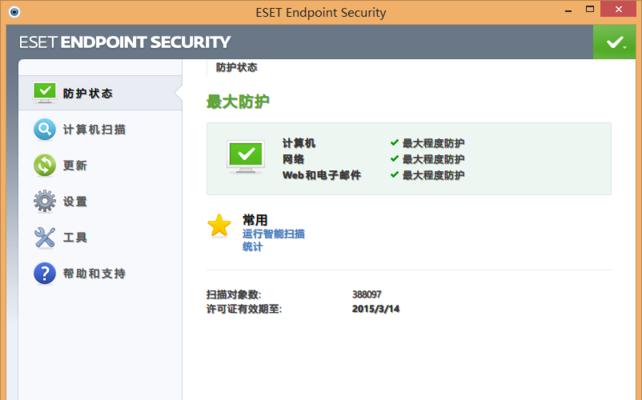Screen dimensions: 642x400
Task: Click the yellow star icon beside 常用
Action: pos(219,226)
